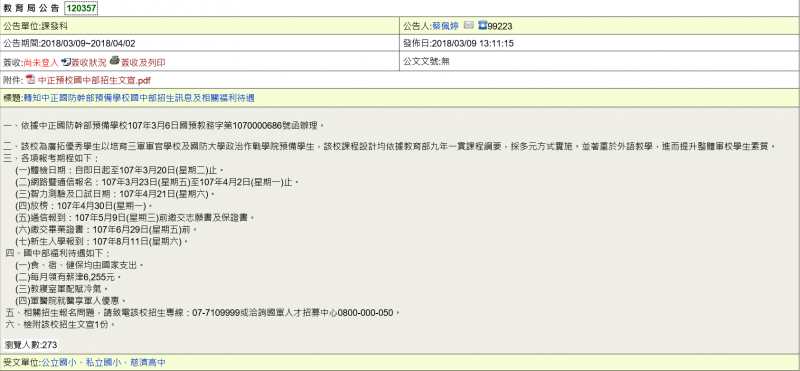Click recipient link 慈濟高中
Image resolution: width=800 pixels, height=371 pixels.
click(148, 363)
